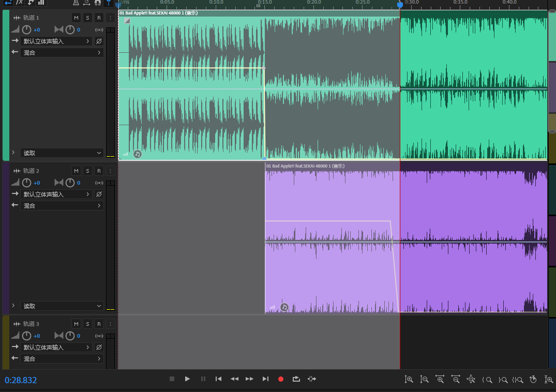Click the polarity reverse icon on track 1
556x392 pixels.
(99, 41)
